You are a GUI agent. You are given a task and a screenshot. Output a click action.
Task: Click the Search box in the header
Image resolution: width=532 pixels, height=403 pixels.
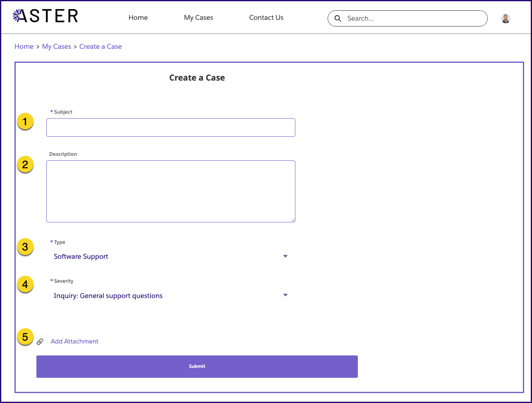[407, 19]
